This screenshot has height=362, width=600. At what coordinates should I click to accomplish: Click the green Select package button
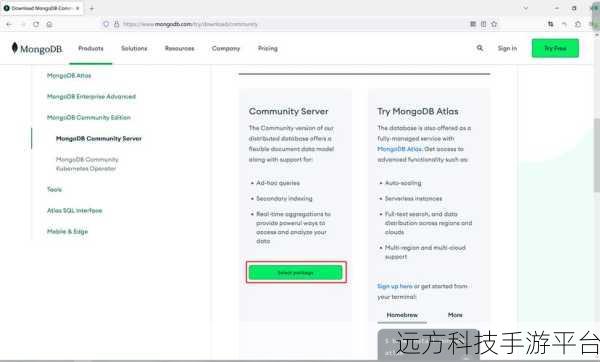pyautogui.click(x=295, y=272)
